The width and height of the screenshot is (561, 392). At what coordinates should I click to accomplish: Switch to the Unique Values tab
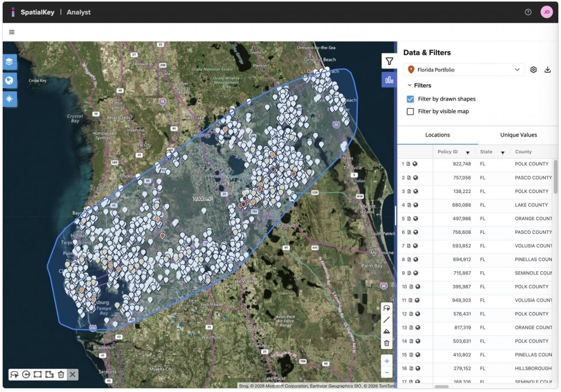click(x=518, y=135)
